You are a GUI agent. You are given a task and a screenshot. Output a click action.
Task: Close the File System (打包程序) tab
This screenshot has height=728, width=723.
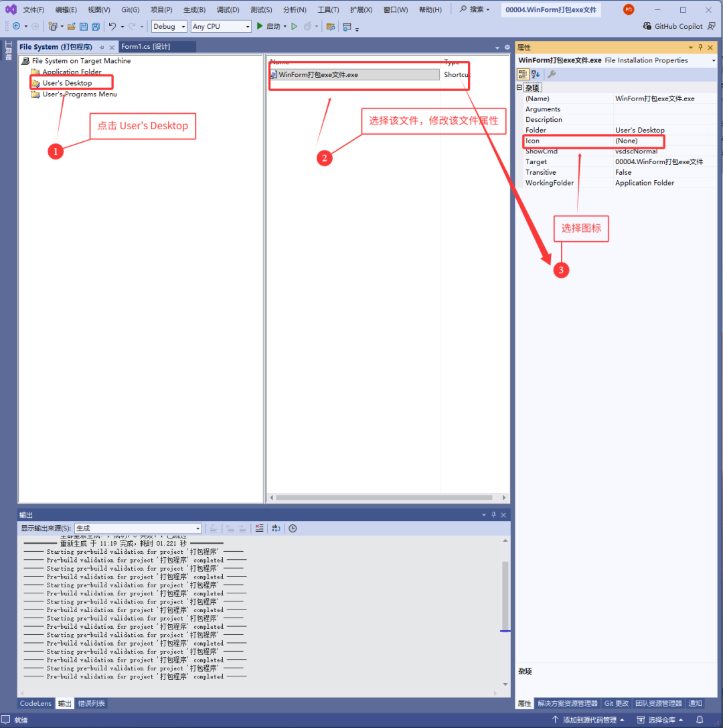click(112, 47)
